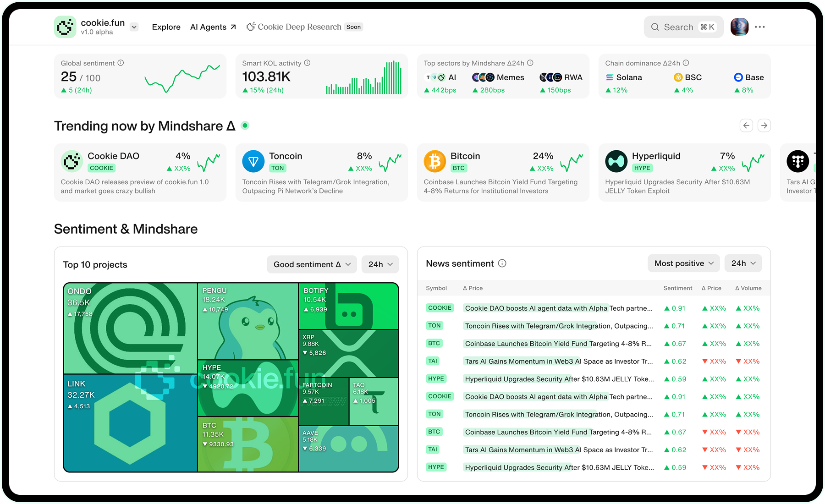Click Chain dominance info icon
The height and width of the screenshot is (504, 825).
(x=686, y=63)
